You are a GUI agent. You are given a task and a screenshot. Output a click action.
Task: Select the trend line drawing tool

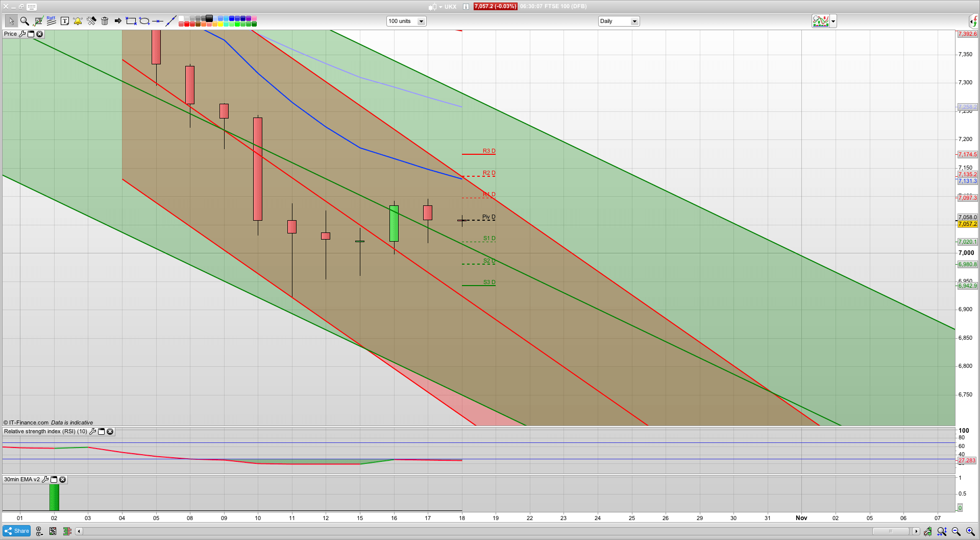coord(170,21)
